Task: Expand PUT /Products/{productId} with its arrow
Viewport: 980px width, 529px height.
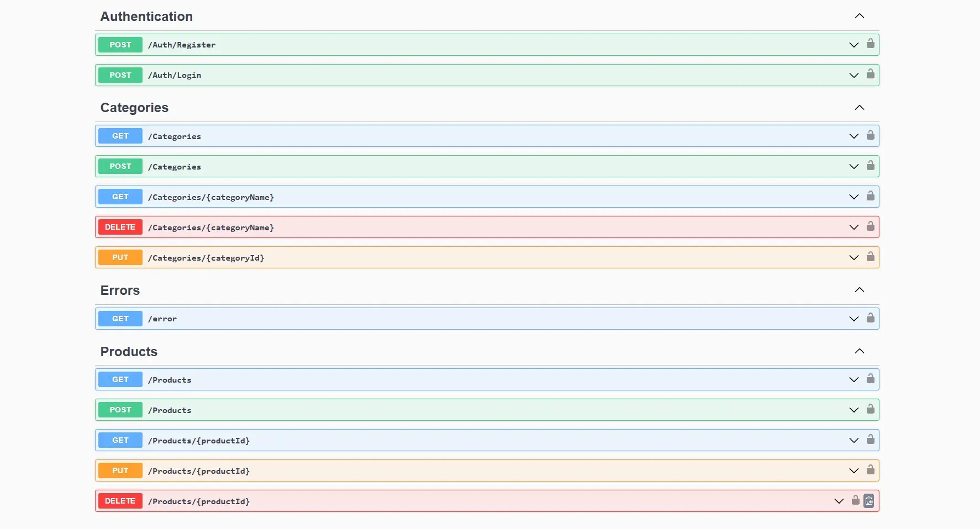Action: [x=854, y=471]
